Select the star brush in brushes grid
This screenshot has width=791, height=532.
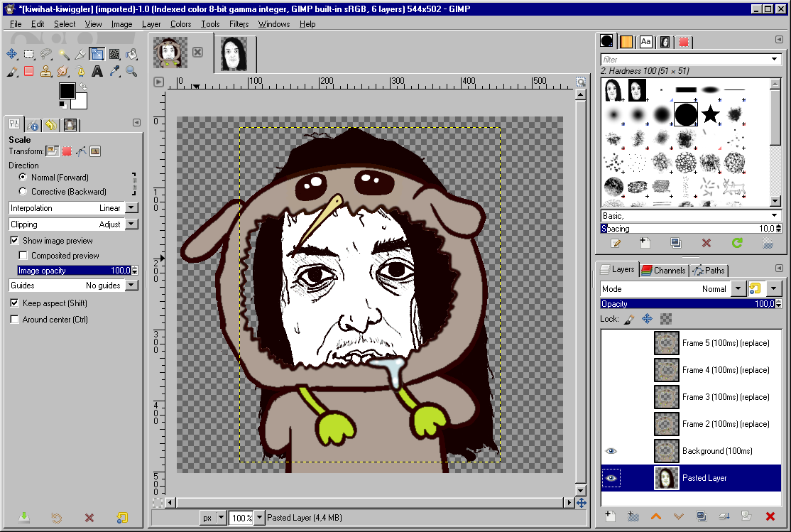coord(710,114)
